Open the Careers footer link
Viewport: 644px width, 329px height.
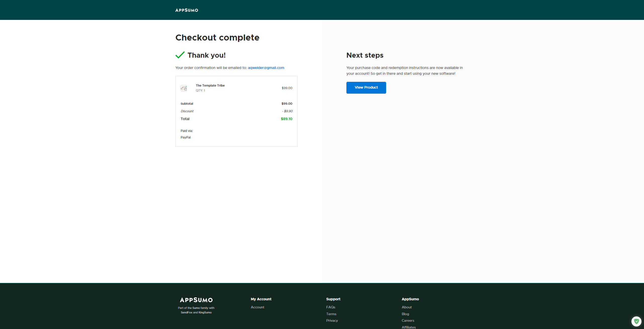tap(408, 320)
